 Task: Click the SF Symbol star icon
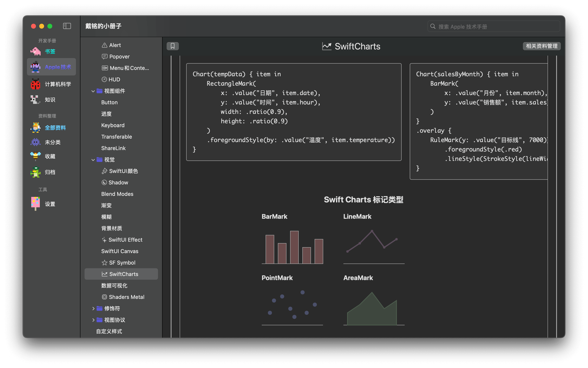(x=105, y=263)
